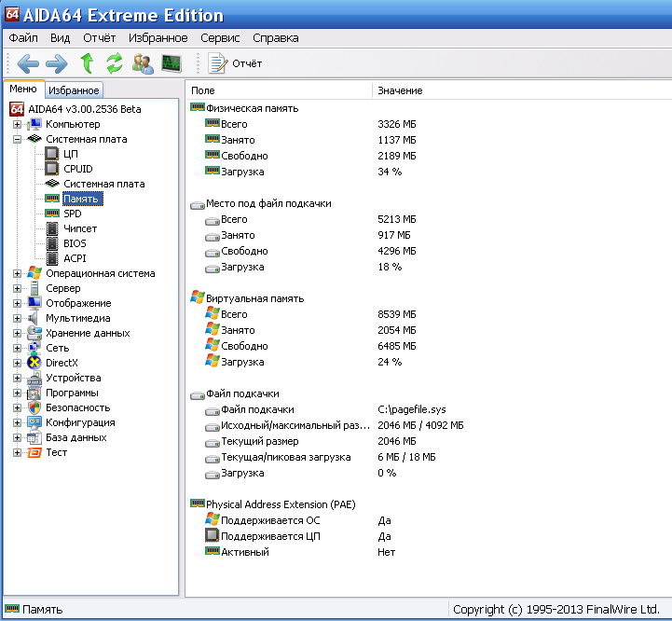Viewport: 672px width, 621px height.
Task: Click the C:\pagefile.sys value
Action: [x=412, y=410]
